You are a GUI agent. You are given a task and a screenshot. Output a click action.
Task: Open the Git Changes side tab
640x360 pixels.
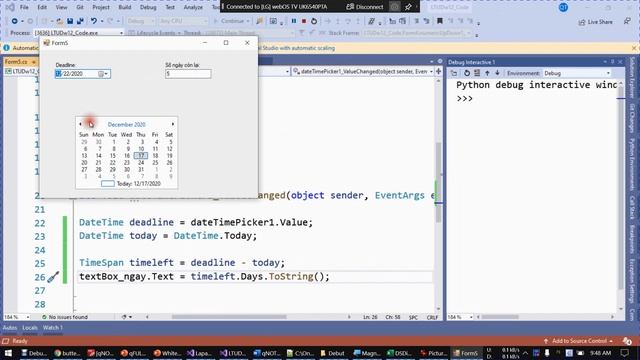pos(632,118)
